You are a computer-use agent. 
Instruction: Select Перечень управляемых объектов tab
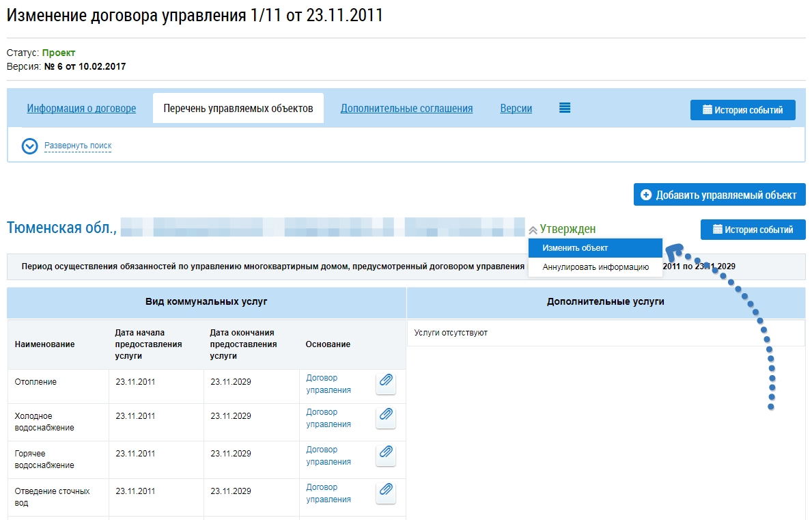[x=238, y=108]
